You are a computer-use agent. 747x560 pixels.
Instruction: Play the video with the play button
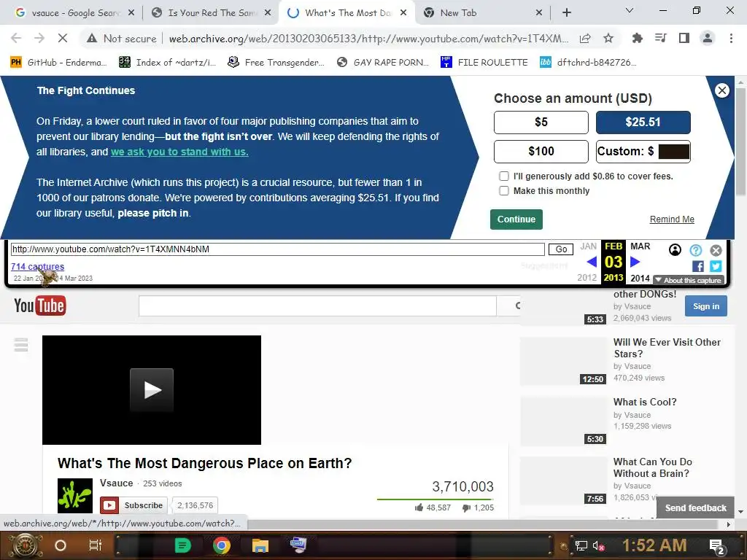[152, 390]
